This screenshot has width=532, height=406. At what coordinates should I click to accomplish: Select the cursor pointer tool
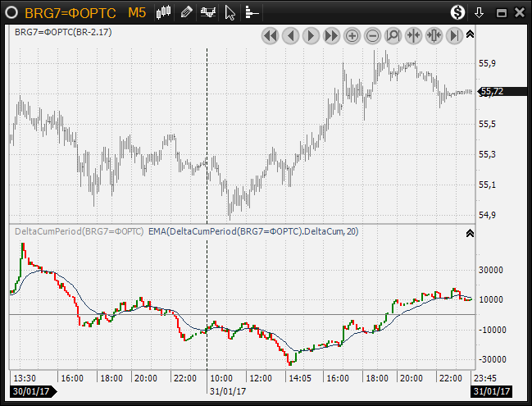pos(230,12)
